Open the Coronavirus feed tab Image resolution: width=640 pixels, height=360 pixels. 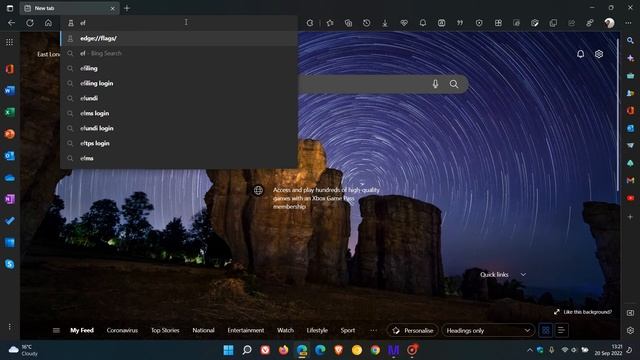point(122,330)
